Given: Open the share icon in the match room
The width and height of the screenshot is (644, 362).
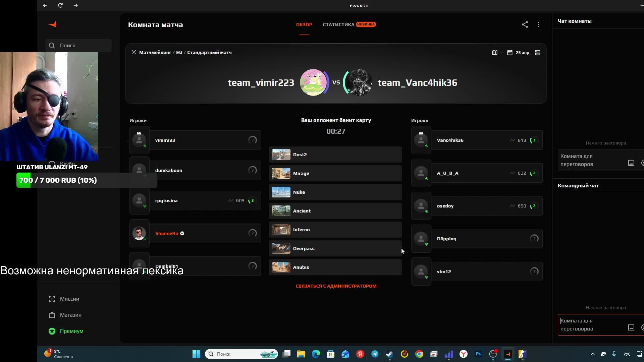Looking at the screenshot, I should coord(525,24).
